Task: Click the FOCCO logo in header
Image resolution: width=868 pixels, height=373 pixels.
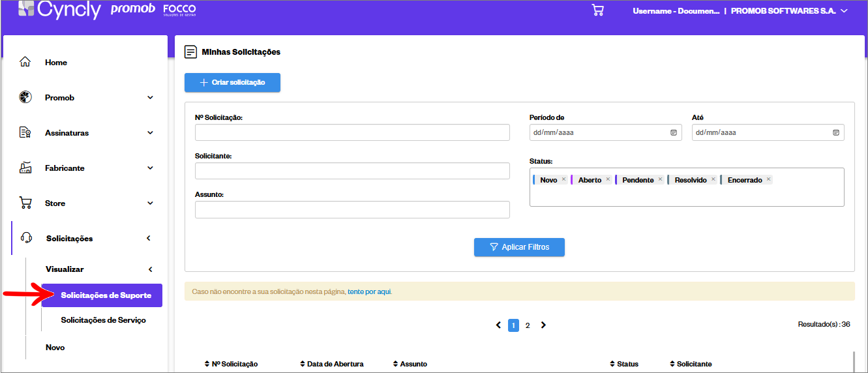Action: click(x=179, y=10)
